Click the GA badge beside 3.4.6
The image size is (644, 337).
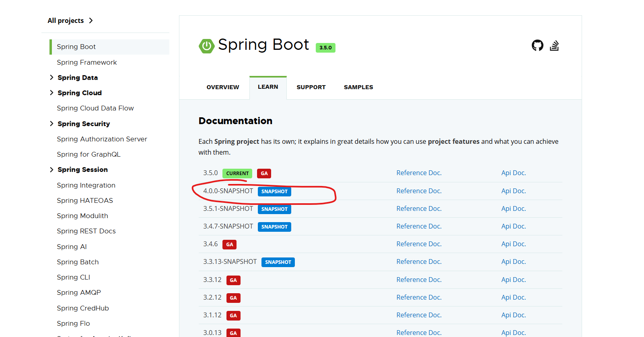(x=230, y=245)
